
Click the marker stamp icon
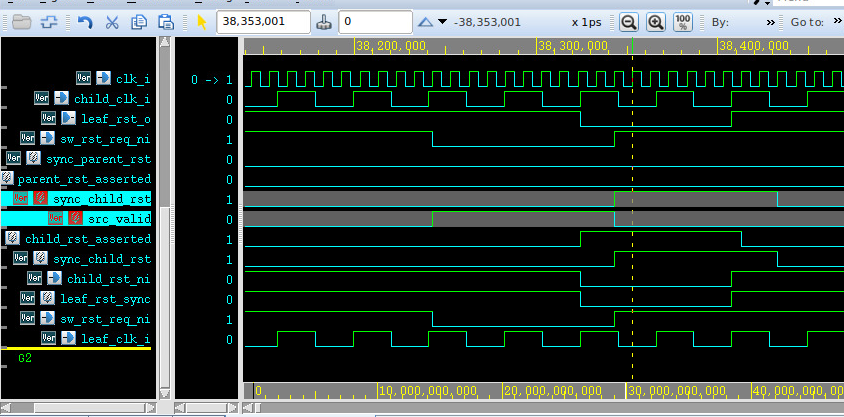323,22
